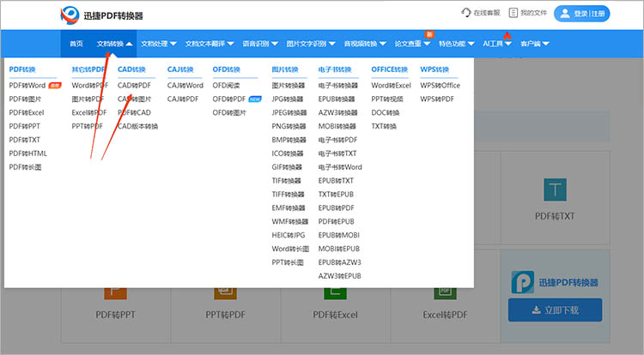Open TXT转EPUB link
The width and height of the screenshot is (644, 355).
pos(336,194)
